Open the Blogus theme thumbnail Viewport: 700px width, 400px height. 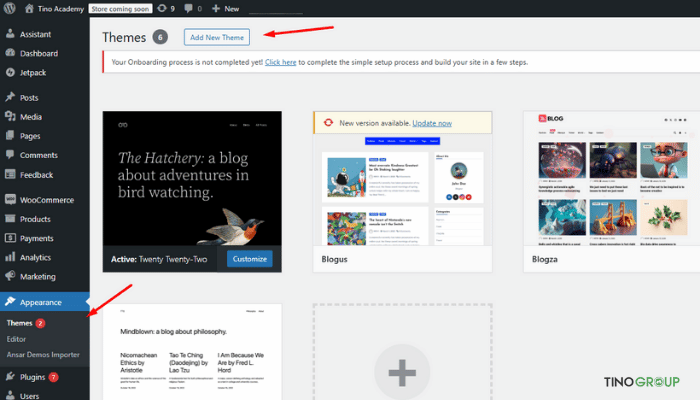point(403,189)
